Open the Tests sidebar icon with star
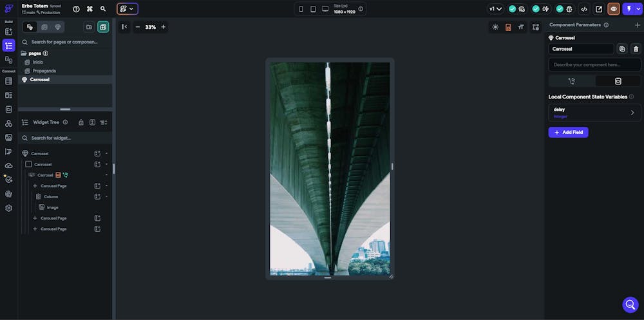This screenshot has height=320, width=644. point(8,179)
